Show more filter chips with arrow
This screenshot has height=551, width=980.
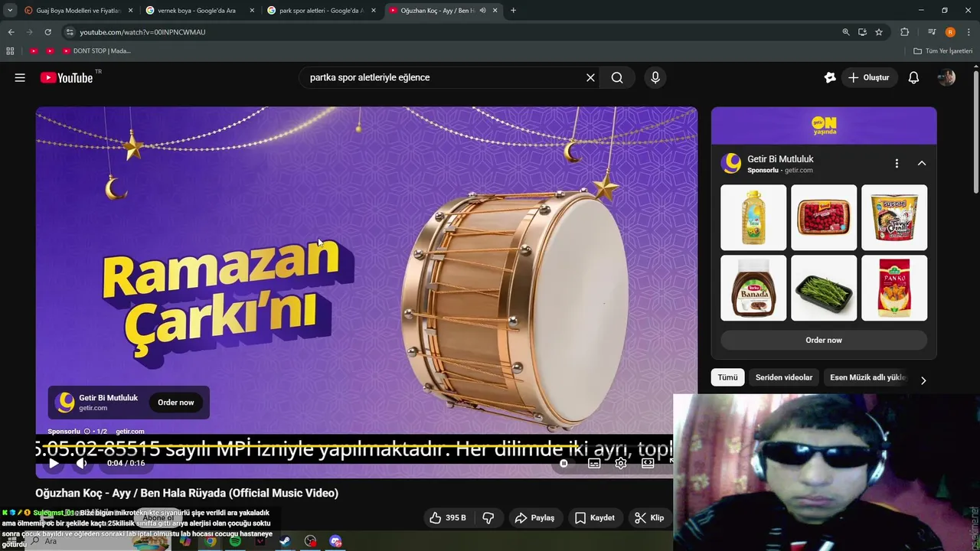(x=923, y=380)
